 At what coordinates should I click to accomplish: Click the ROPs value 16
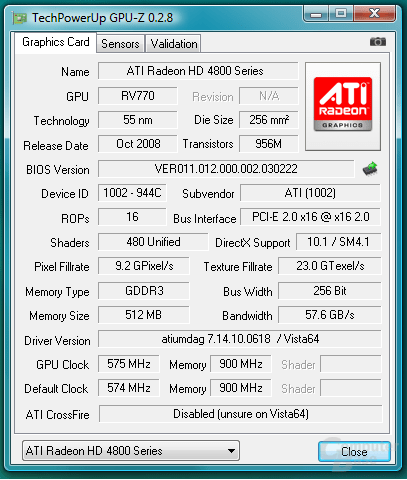pos(132,217)
